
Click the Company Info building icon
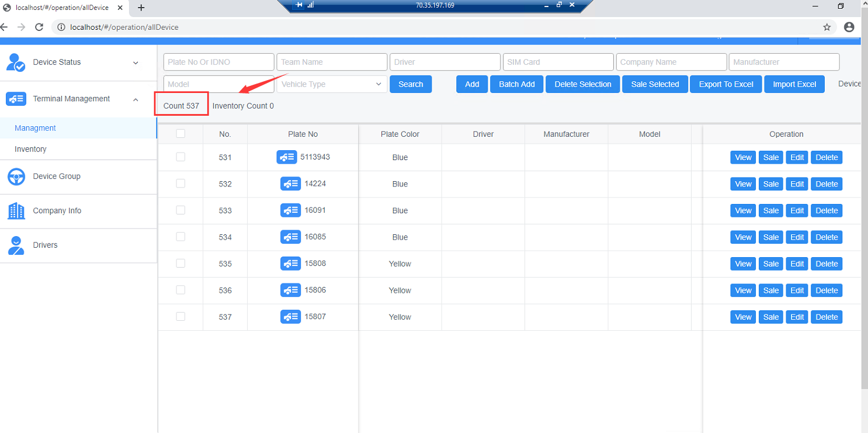coord(16,211)
